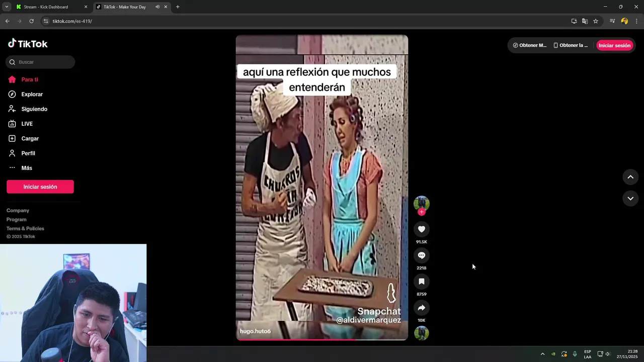This screenshot has width=644, height=362.
Task: Go to the previous video with the up arrow
Action: tap(630, 177)
